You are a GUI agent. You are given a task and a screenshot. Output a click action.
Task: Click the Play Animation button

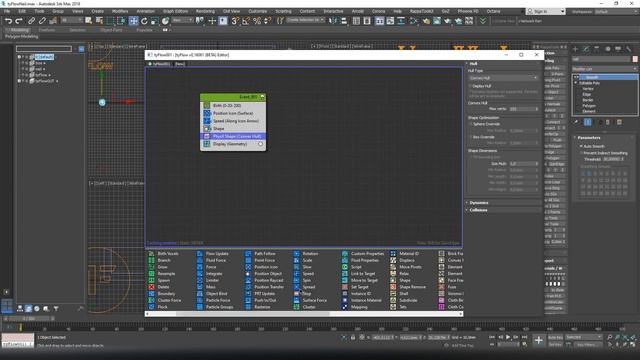point(508,337)
